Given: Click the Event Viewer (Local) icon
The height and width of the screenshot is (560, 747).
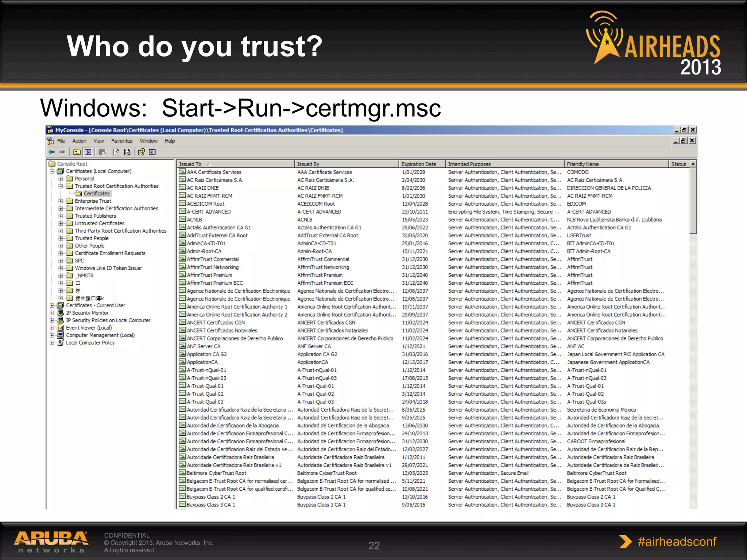Looking at the screenshot, I should tap(61, 328).
